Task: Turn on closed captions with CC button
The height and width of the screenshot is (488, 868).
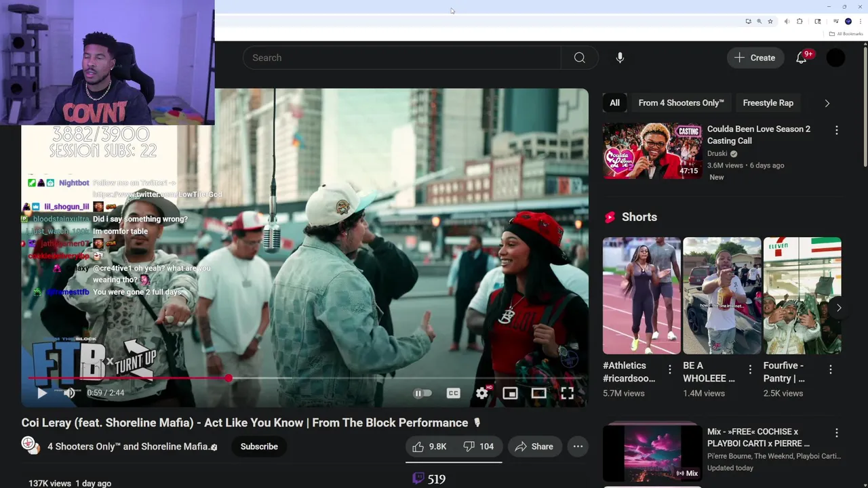Action: [453, 393]
